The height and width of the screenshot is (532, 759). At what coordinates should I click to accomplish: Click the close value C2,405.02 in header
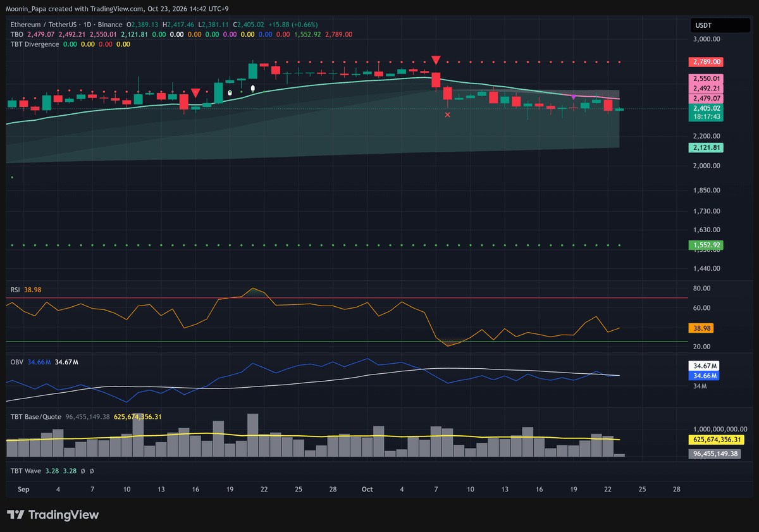click(x=248, y=23)
